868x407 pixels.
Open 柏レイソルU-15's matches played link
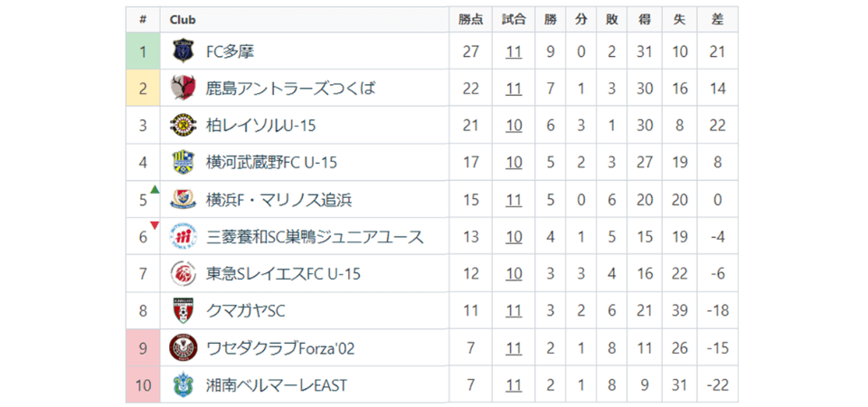click(514, 126)
